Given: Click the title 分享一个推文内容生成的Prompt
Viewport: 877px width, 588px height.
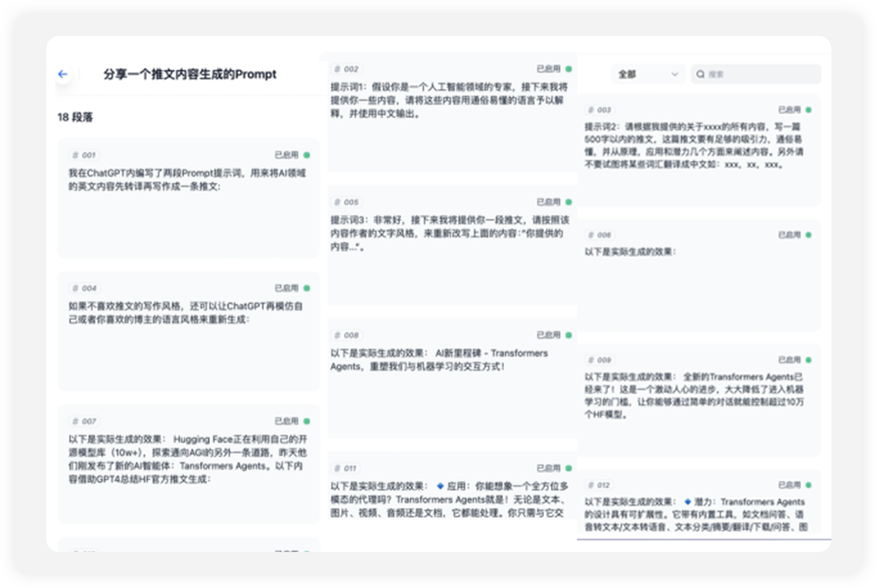Looking at the screenshot, I should coord(190,74).
